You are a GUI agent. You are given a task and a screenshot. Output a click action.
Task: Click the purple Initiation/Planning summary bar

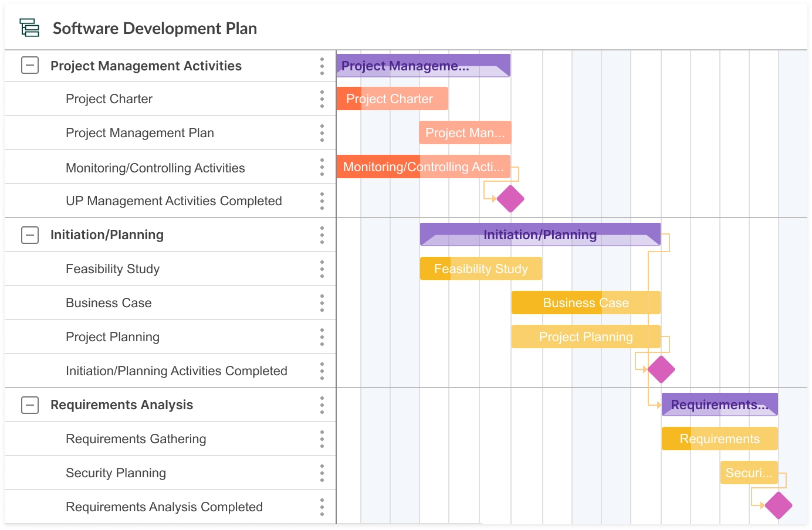[540, 235]
